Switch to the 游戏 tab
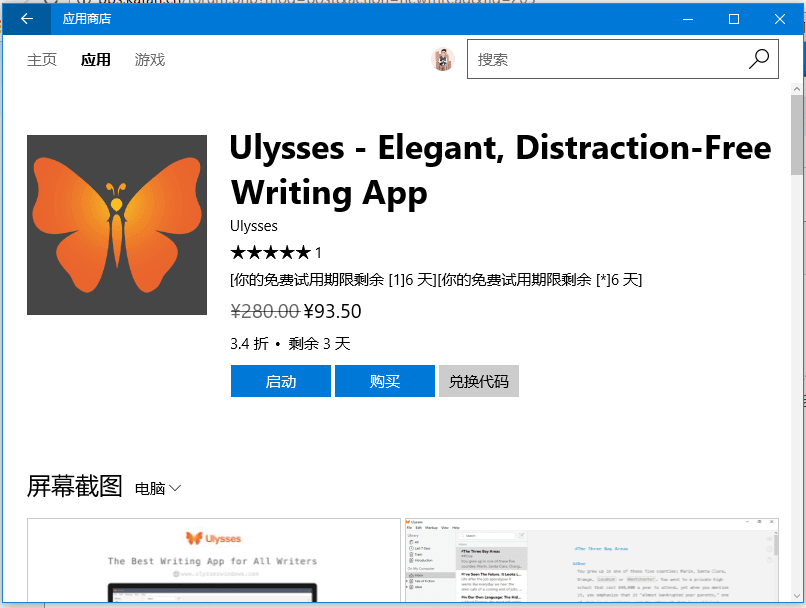The image size is (806, 608). 150,59
